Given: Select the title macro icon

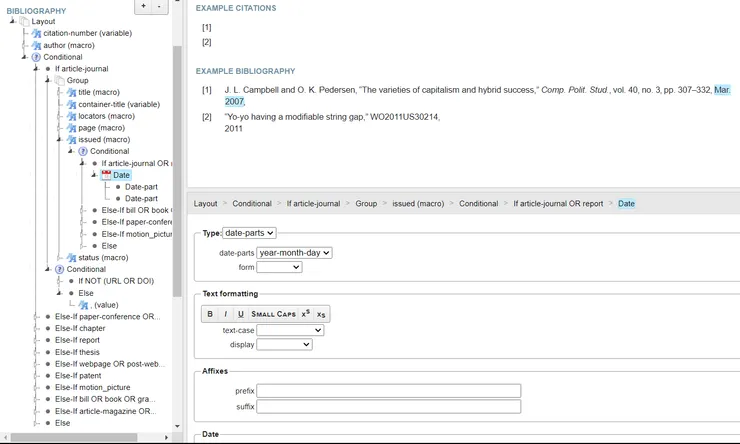Looking at the screenshot, I should pyautogui.click(x=71, y=92).
